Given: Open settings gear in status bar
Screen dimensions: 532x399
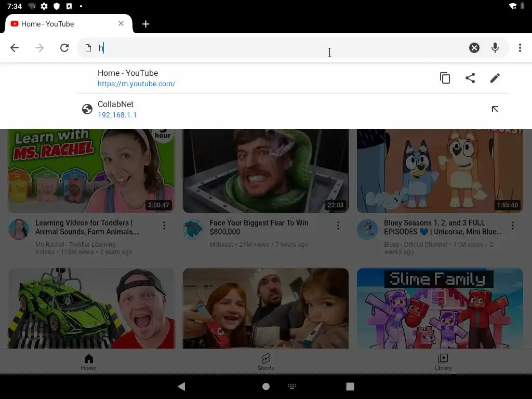Looking at the screenshot, I should tap(44, 6).
